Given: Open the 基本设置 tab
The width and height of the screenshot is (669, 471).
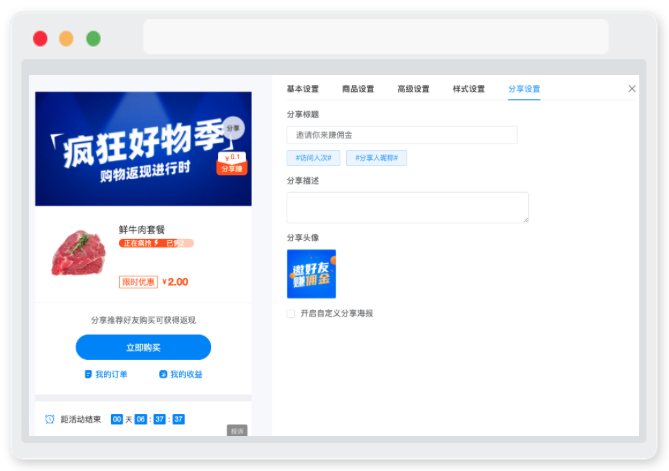Looking at the screenshot, I should [x=303, y=89].
